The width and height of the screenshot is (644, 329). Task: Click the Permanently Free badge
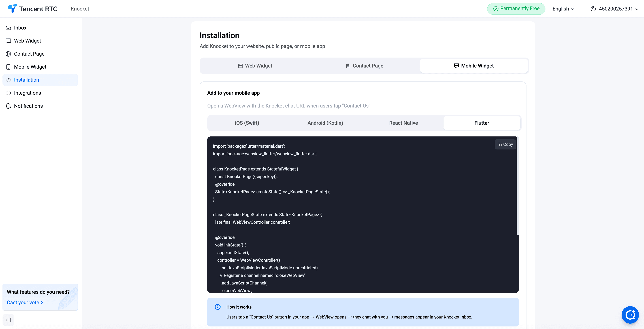coord(516,9)
